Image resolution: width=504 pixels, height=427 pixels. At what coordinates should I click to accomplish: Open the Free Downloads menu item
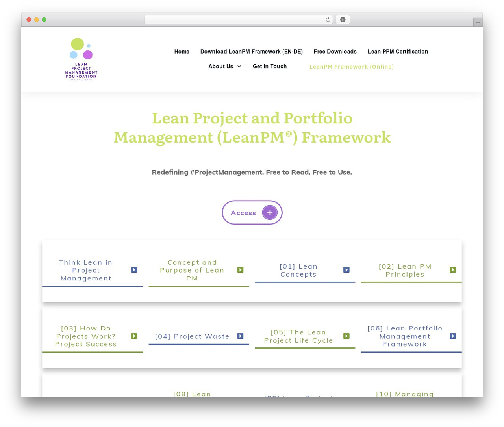click(x=335, y=52)
